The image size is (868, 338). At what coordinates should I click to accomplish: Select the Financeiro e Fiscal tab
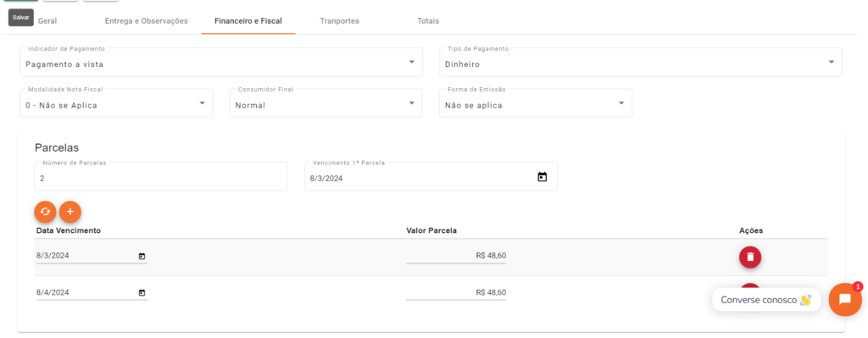[248, 21]
